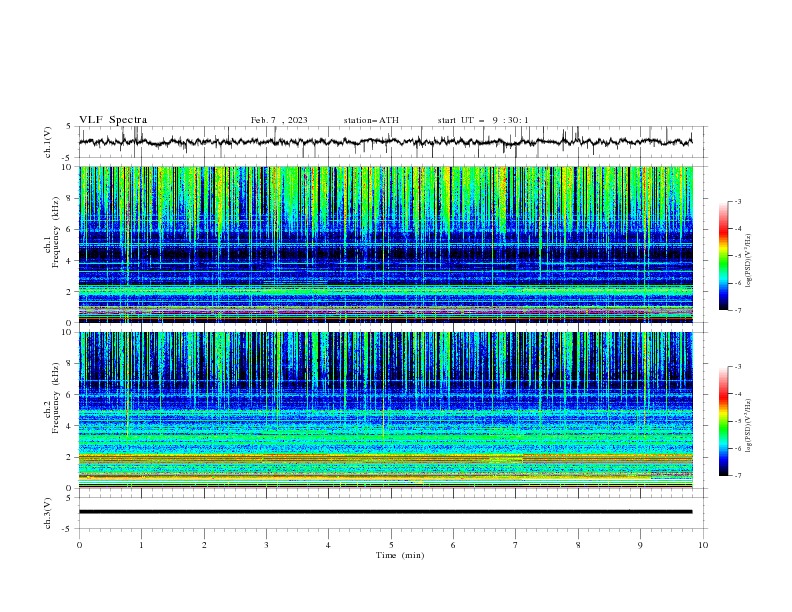Click the "-3" tick on the ch.1 colorbar

coord(737,201)
